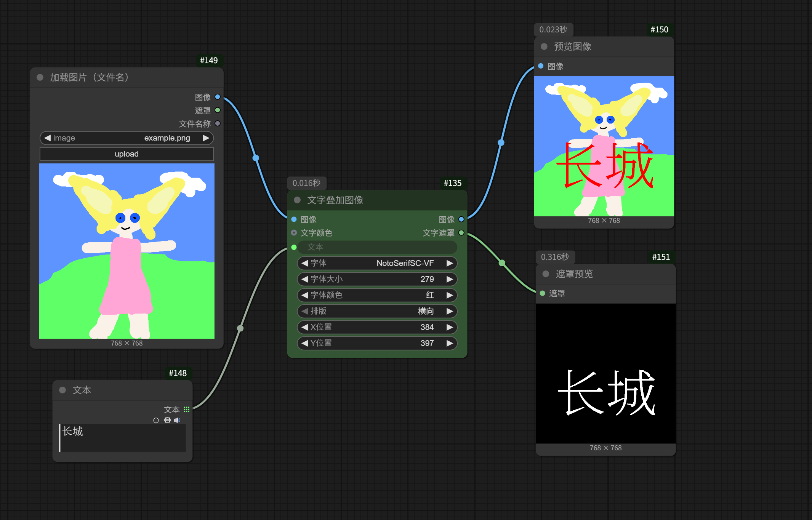Click the 字体大小 value 279
This screenshot has width=812, height=520.
(x=427, y=279)
